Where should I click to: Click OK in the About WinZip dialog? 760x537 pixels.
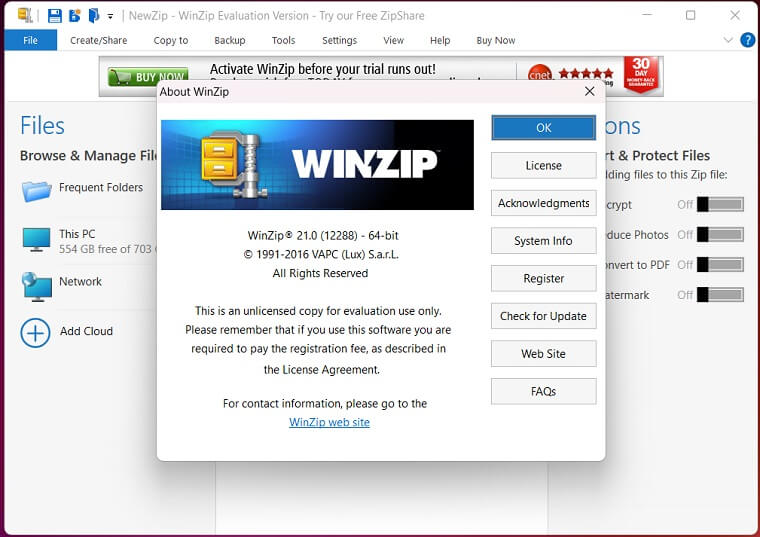tap(543, 127)
